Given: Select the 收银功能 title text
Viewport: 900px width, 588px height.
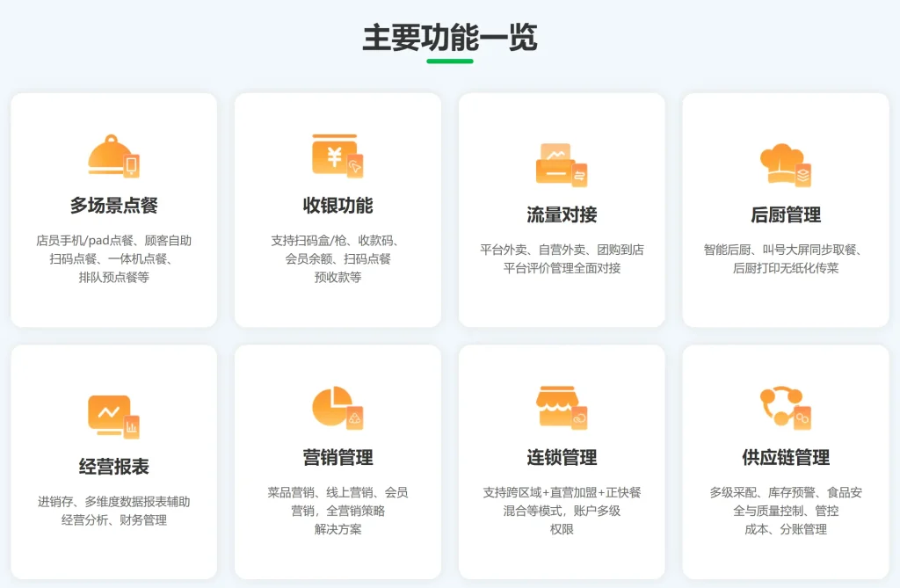Looking at the screenshot, I should pos(337,206).
